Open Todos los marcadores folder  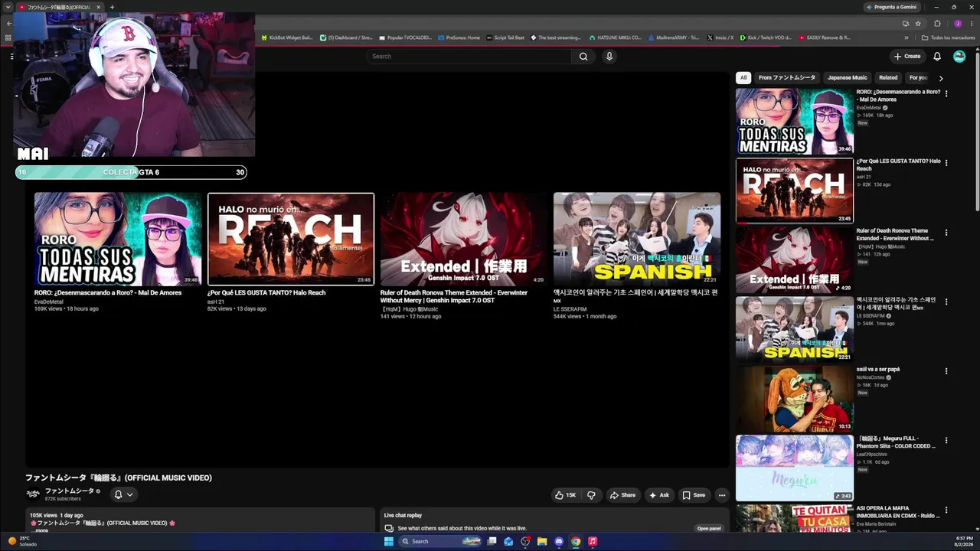click(948, 37)
